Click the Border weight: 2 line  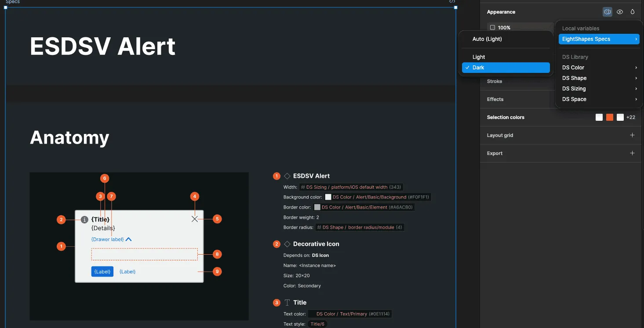tap(301, 217)
